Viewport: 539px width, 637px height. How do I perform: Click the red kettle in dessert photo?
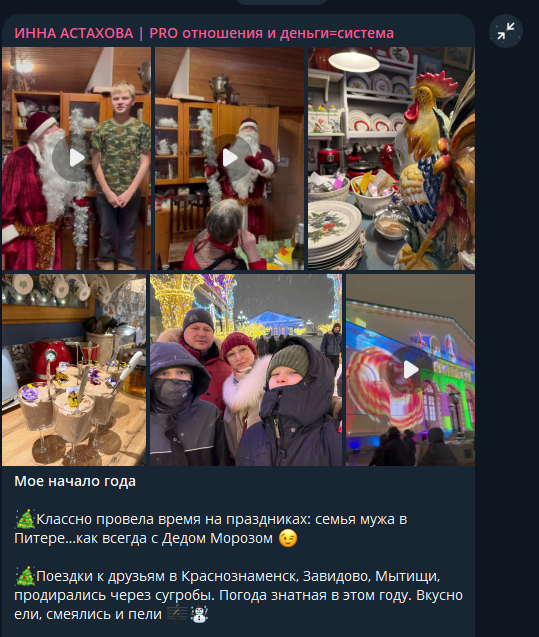pos(50,360)
